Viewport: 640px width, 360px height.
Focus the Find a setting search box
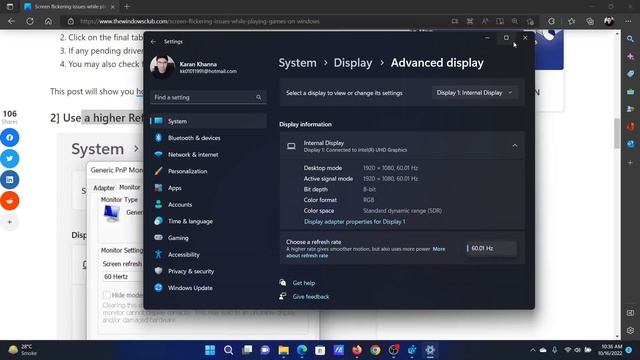(x=208, y=97)
